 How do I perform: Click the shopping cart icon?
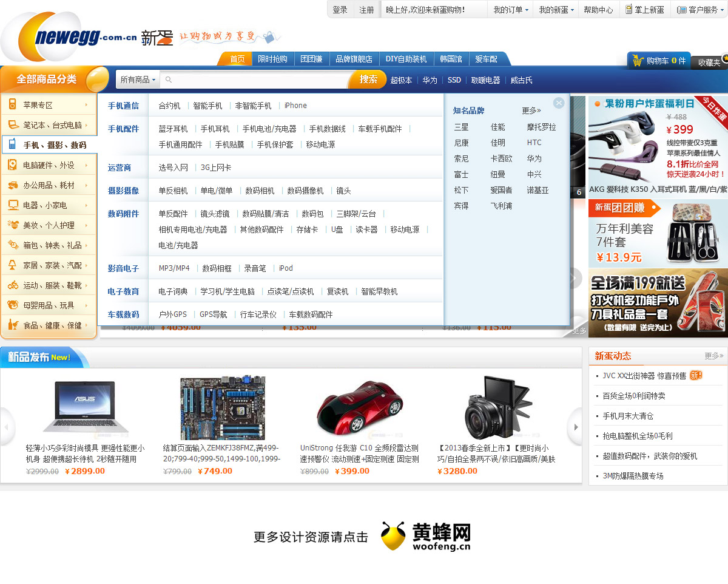(x=637, y=60)
